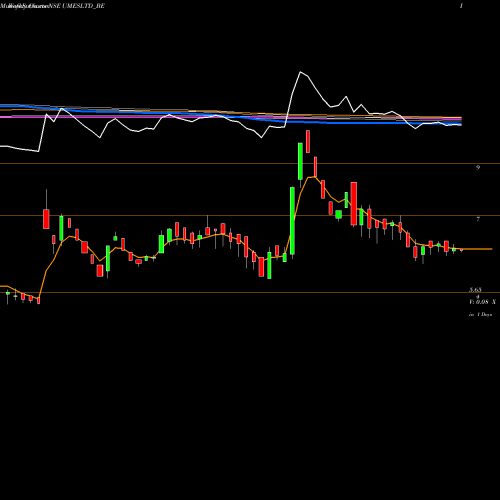Click the tallest green candlestick at the price spike
Screen dimensions: 500x500
pyautogui.click(x=292, y=222)
